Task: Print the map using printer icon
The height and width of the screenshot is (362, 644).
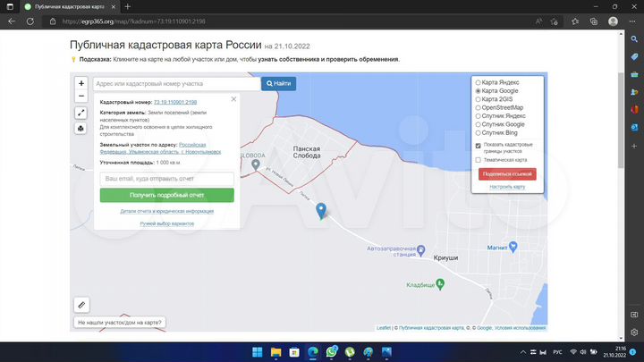Action: 80,129
